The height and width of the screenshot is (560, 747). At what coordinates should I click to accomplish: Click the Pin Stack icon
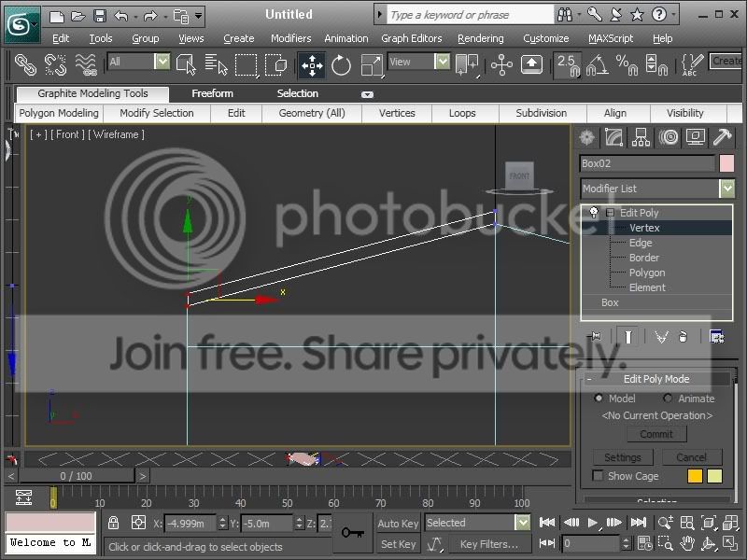pos(595,337)
